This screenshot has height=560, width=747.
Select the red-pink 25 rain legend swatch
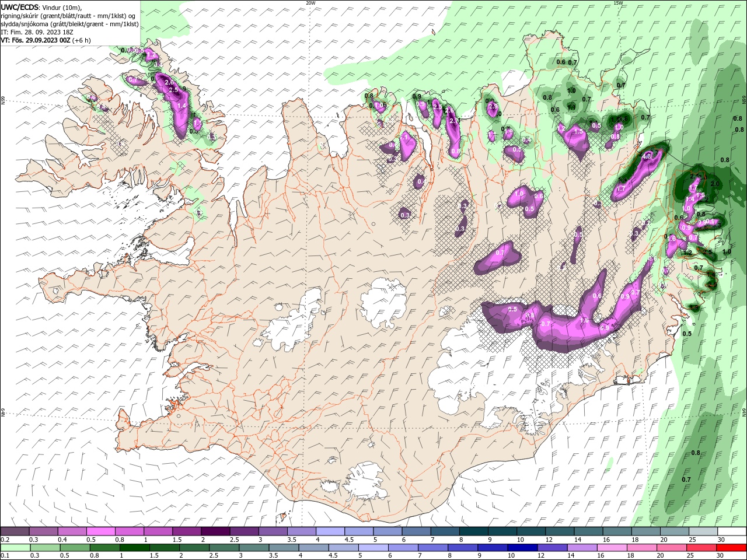click(x=700, y=548)
